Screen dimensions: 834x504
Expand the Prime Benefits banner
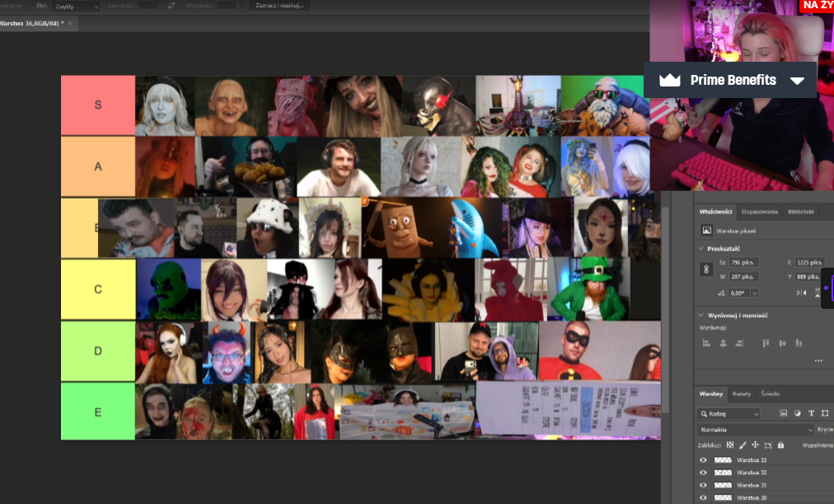[797, 80]
